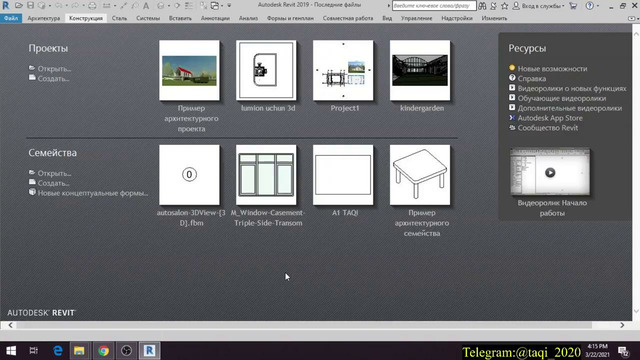This screenshot has width=640, height=360.
Task: Open File Explorer from the taskbar
Action: pyautogui.click(x=79, y=351)
